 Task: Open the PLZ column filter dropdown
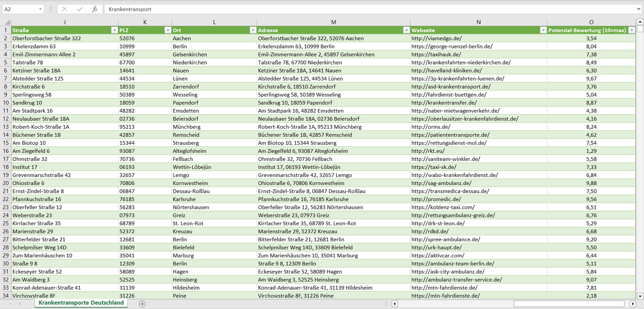[x=168, y=30]
